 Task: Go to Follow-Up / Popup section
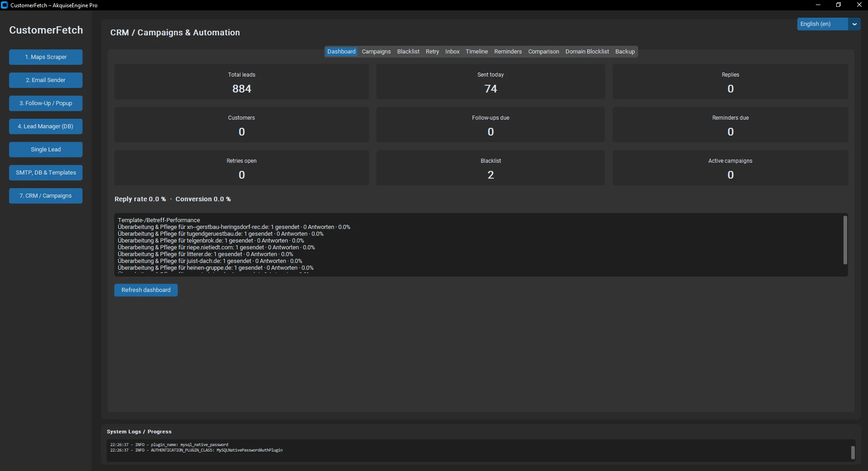pyautogui.click(x=46, y=103)
